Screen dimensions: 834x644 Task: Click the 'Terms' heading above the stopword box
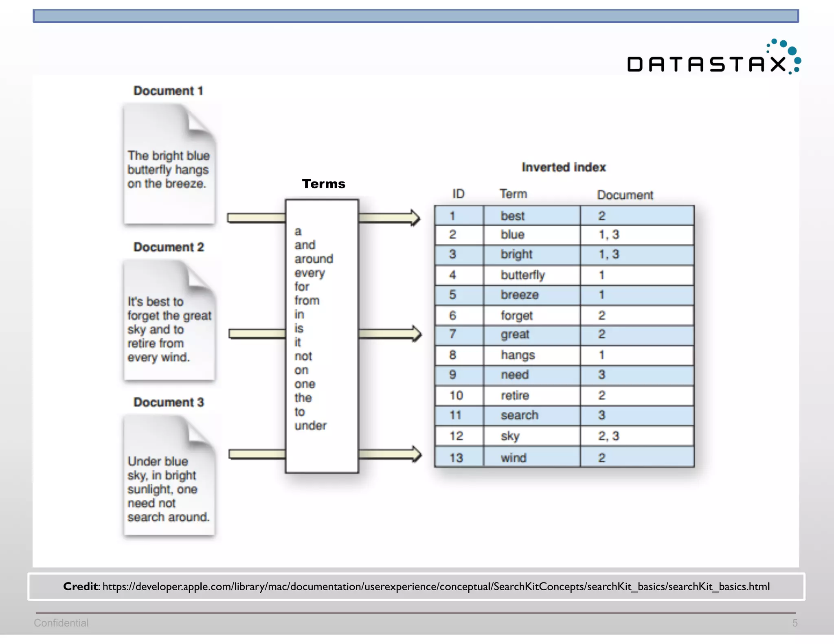[x=323, y=184]
